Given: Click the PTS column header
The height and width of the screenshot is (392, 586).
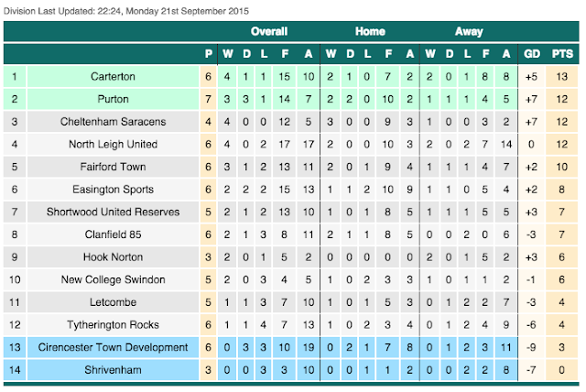Looking at the screenshot, I should (x=563, y=53).
